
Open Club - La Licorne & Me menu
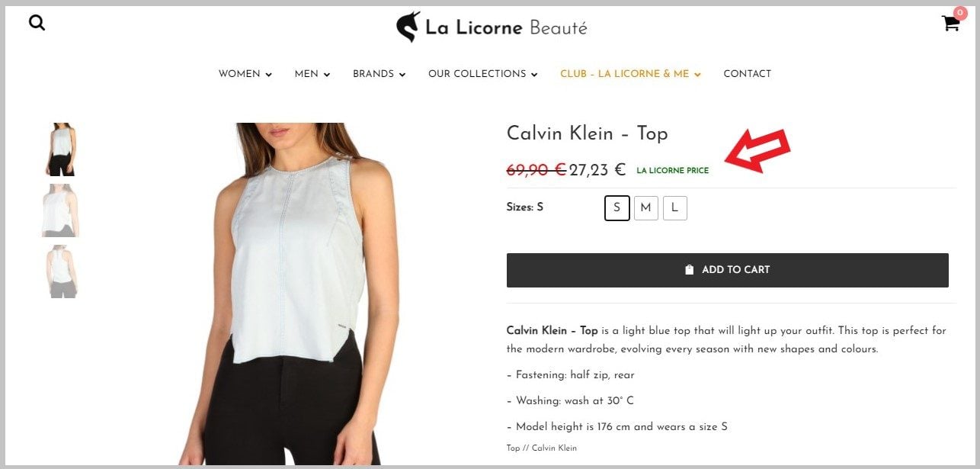(x=630, y=74)
